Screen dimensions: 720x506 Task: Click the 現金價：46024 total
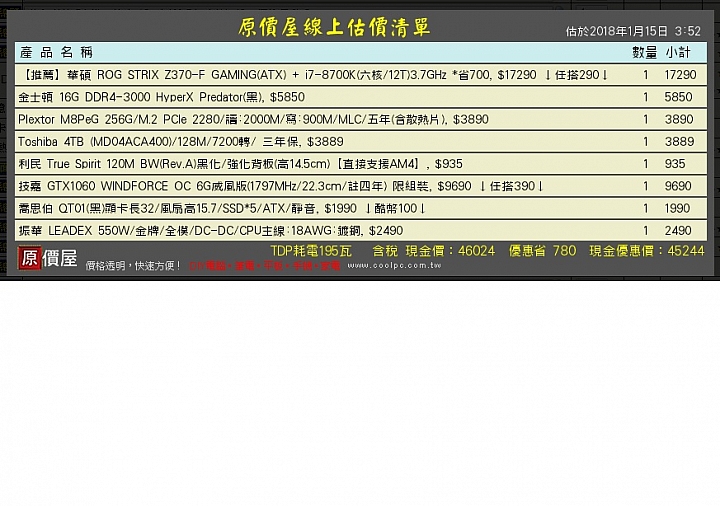pos(450,251)
